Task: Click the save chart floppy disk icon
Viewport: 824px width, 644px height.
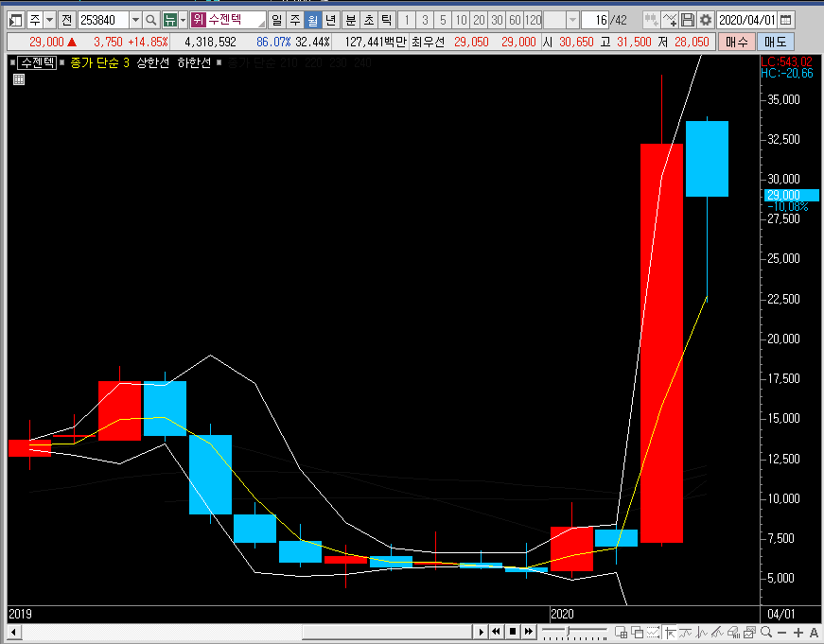Action: click(688, 21)
